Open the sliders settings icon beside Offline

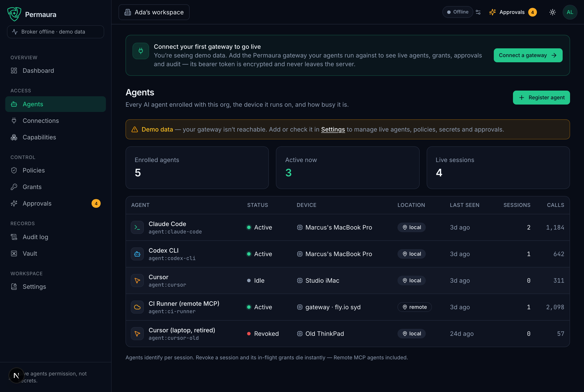point(478,12)
